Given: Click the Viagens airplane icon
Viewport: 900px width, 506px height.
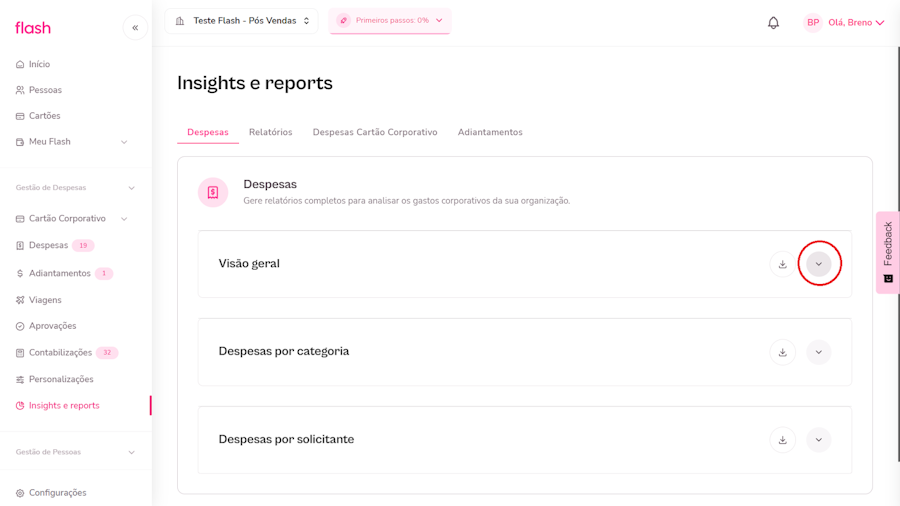Looking at the screenshot, I should point(20,300).
